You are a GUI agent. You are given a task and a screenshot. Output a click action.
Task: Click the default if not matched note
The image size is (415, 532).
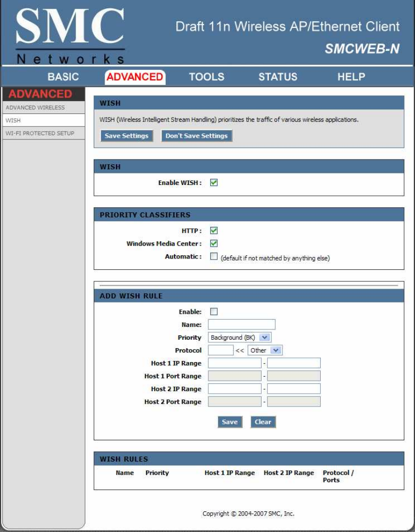275,258
